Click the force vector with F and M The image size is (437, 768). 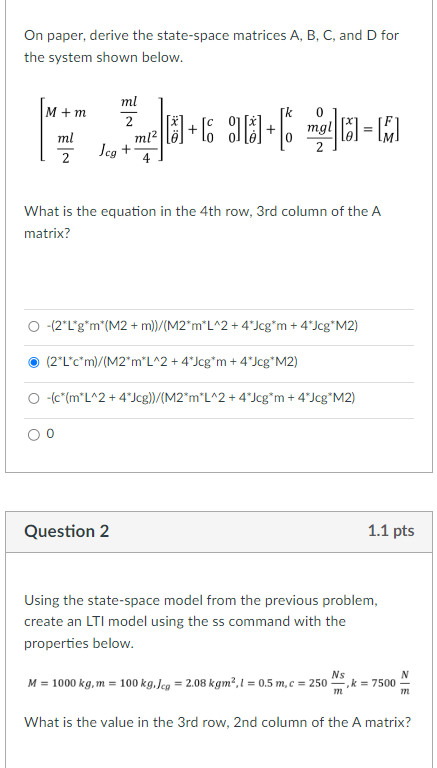pos(388,130)
